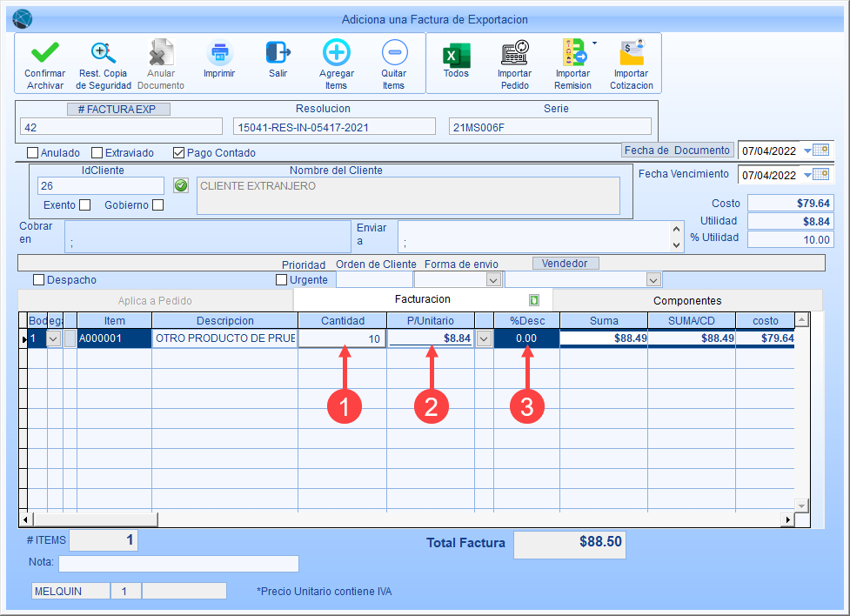Exit using the Salir icon
The width and height of the screenshot is (850, 616).
pos(278,52)
